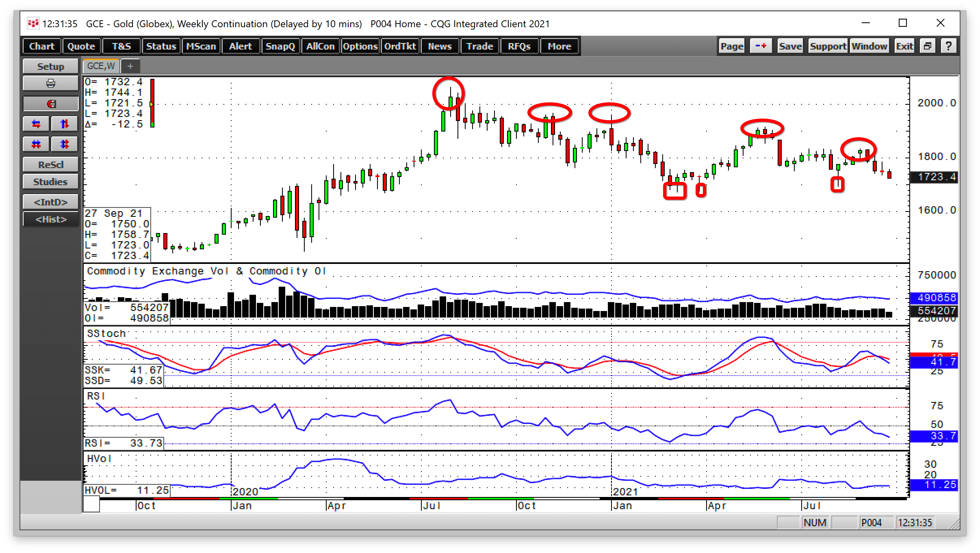Screen dimensions: 980x553
Task: Click the HVOL= 11.25 readout
Action: click(126, 490)
